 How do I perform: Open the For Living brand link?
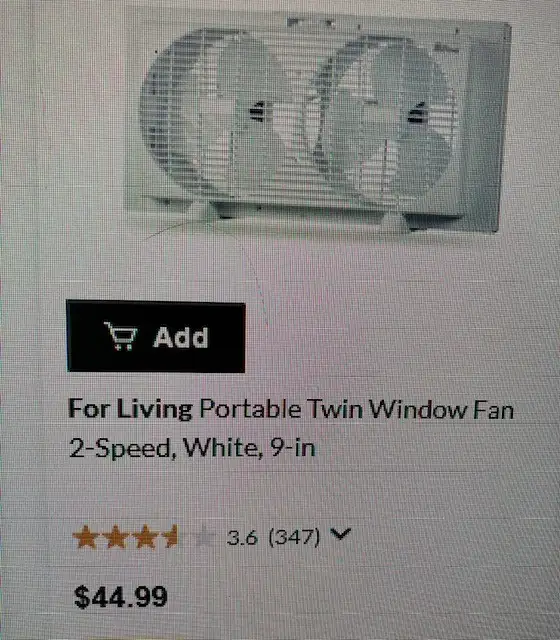pos(130,409)
